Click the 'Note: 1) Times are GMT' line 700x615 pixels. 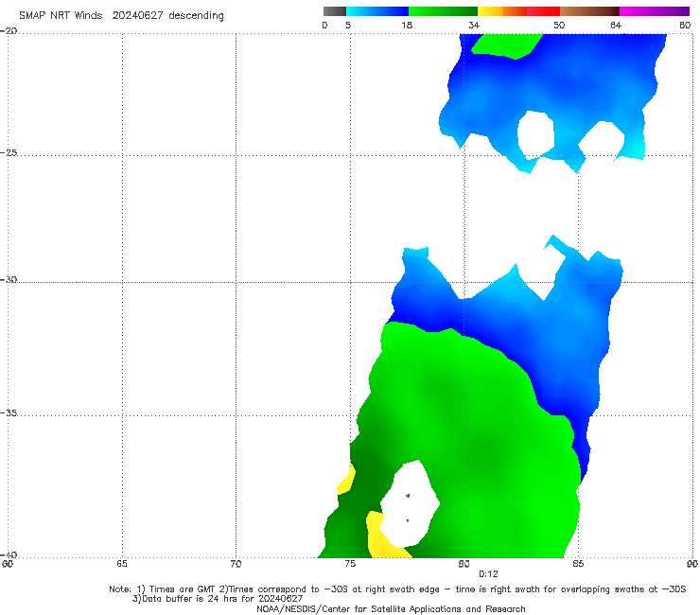pyautogui.click(x=397, y=589)
